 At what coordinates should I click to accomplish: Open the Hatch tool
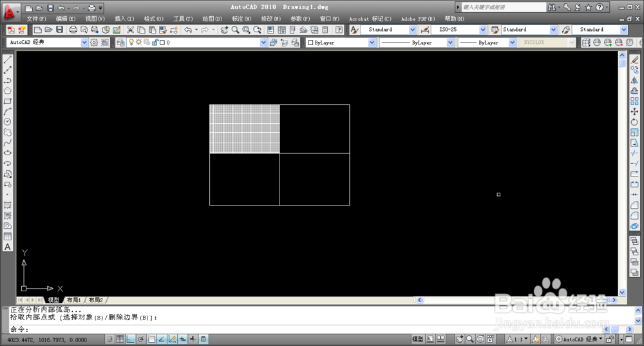(7, 205)
